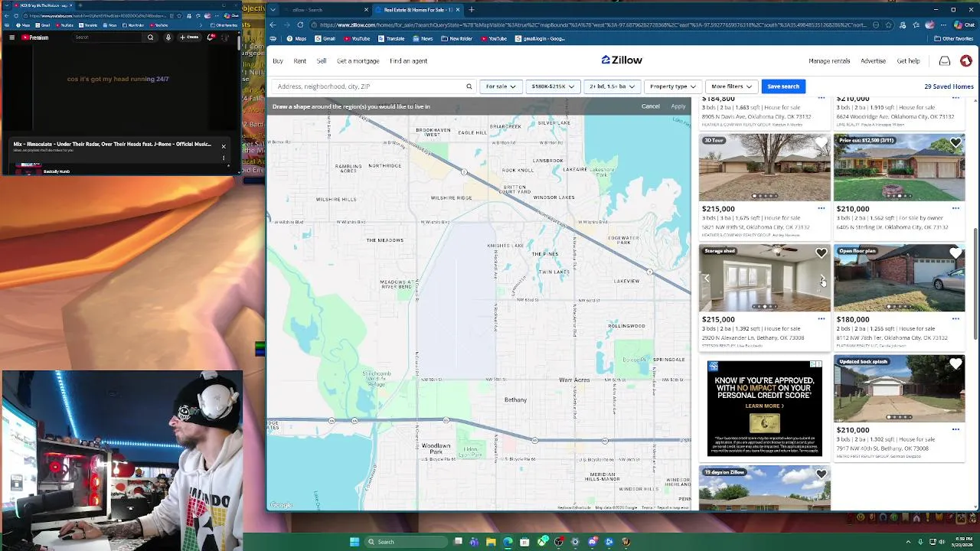Save the '19 days on Zillow' listing with heart
Image resolution: width=980 pixels, height=551 pixels.
[x=821, y=474]
